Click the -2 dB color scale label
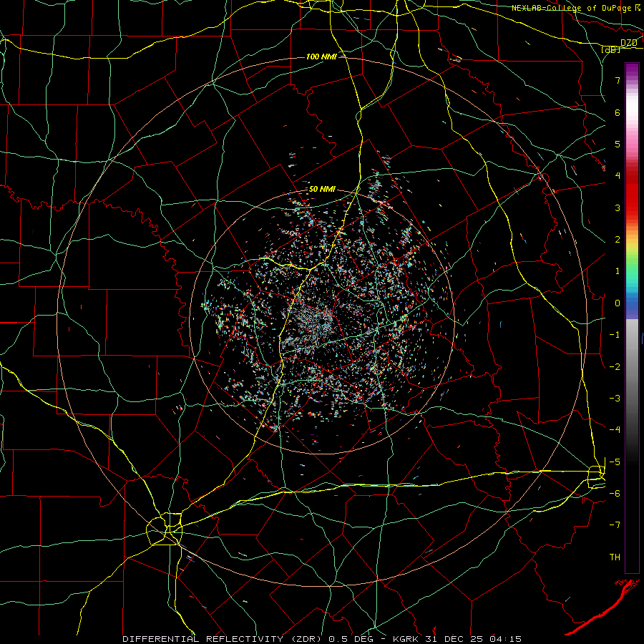The image size is (644, 644). (x=615, y=366)
